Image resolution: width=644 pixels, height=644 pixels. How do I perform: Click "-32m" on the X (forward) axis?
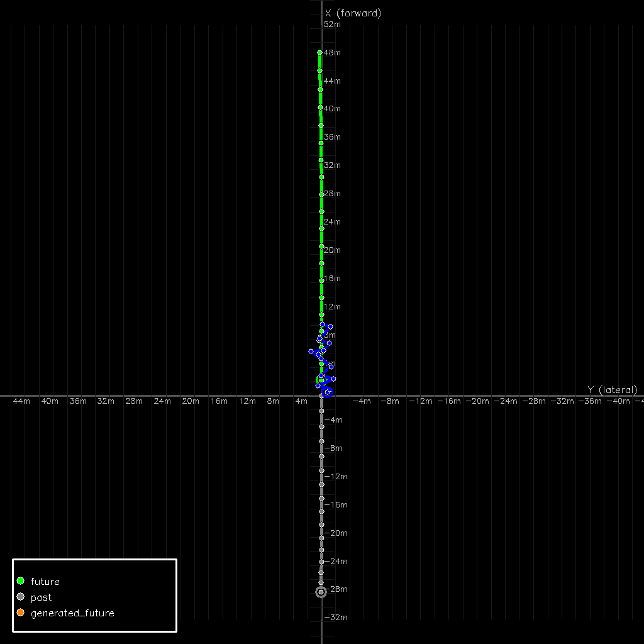336,618
